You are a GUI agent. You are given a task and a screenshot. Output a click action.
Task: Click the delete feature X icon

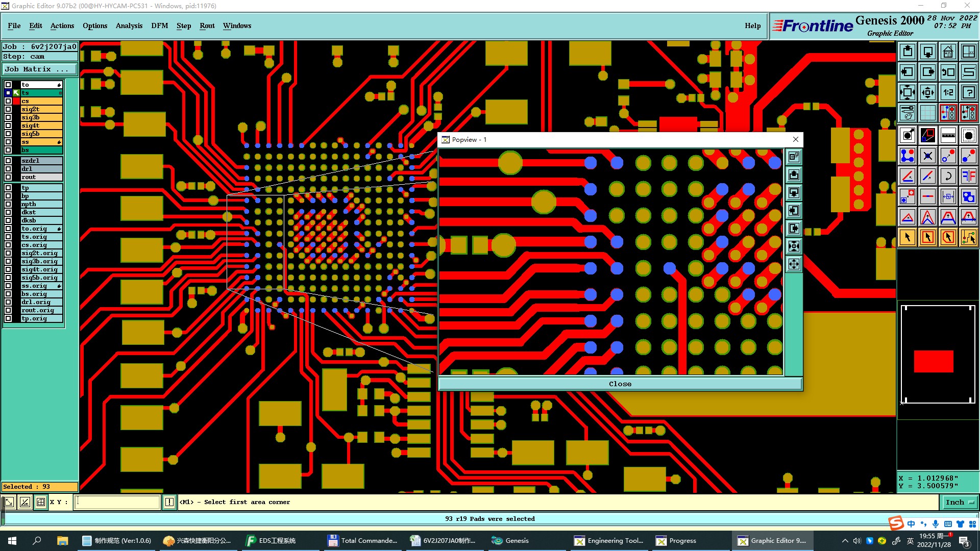927,156
